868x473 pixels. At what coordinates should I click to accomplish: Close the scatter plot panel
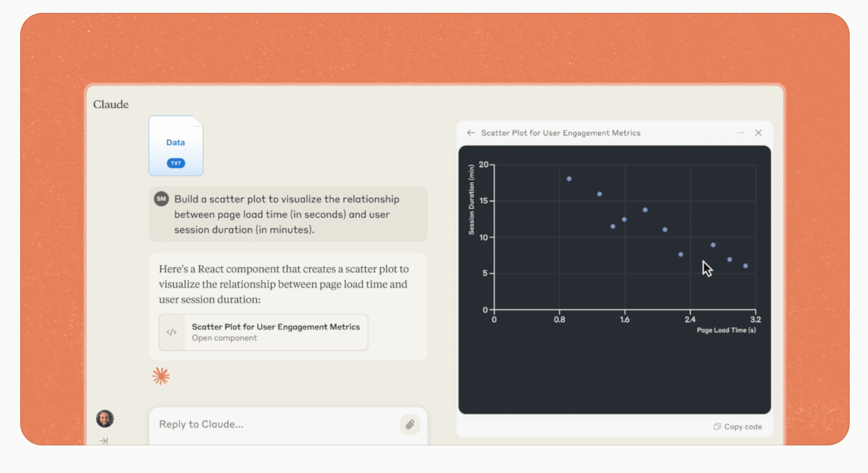tap(758, 133)
